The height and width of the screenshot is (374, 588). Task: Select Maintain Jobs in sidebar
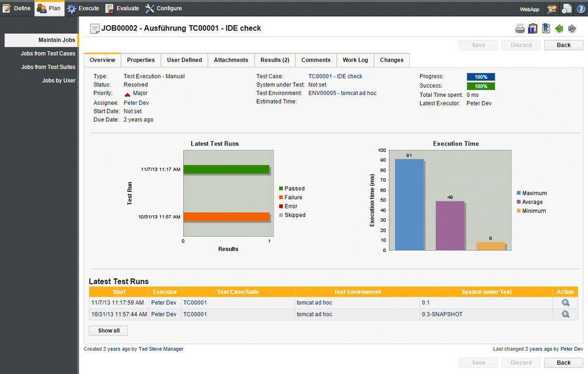[41, 40]
